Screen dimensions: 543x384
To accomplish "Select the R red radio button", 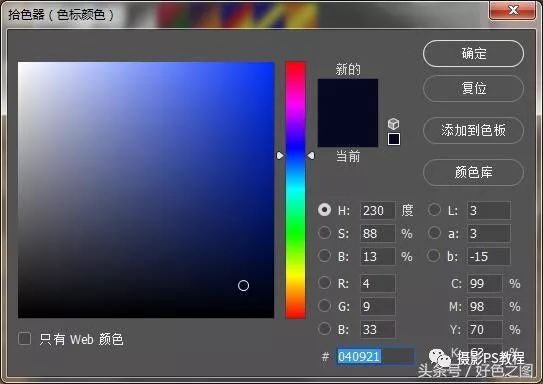I will (x=324, y=283).
